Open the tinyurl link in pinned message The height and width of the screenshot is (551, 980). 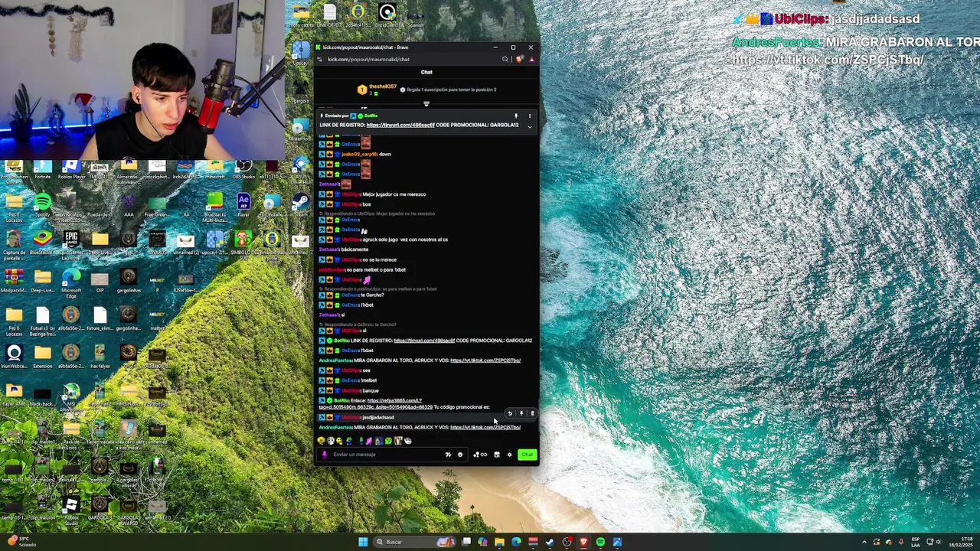coord(400,125)
